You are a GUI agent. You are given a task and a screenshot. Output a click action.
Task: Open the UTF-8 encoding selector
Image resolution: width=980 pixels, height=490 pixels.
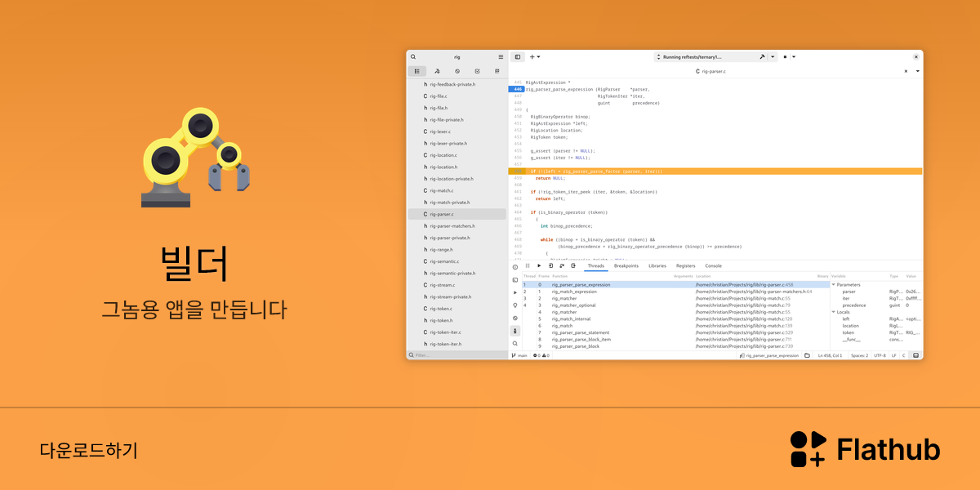click(x=880, y=355)
